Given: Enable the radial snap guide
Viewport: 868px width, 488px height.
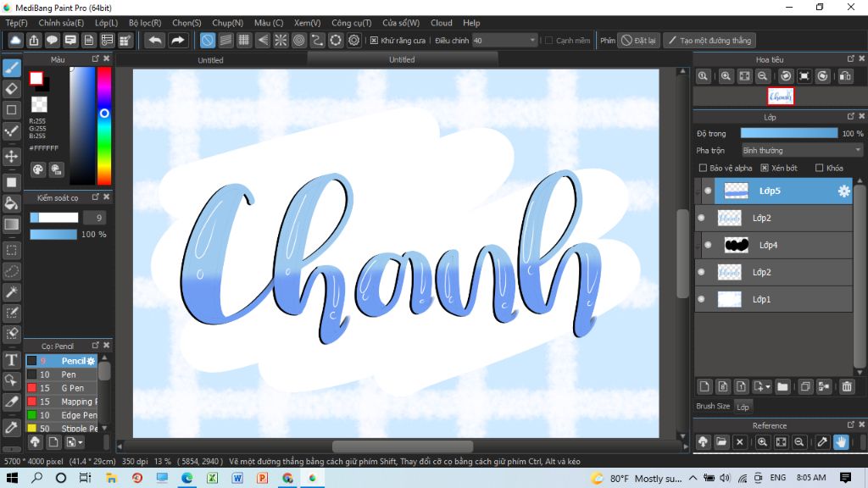Looking at the screenshot, I should coord(281,41).
